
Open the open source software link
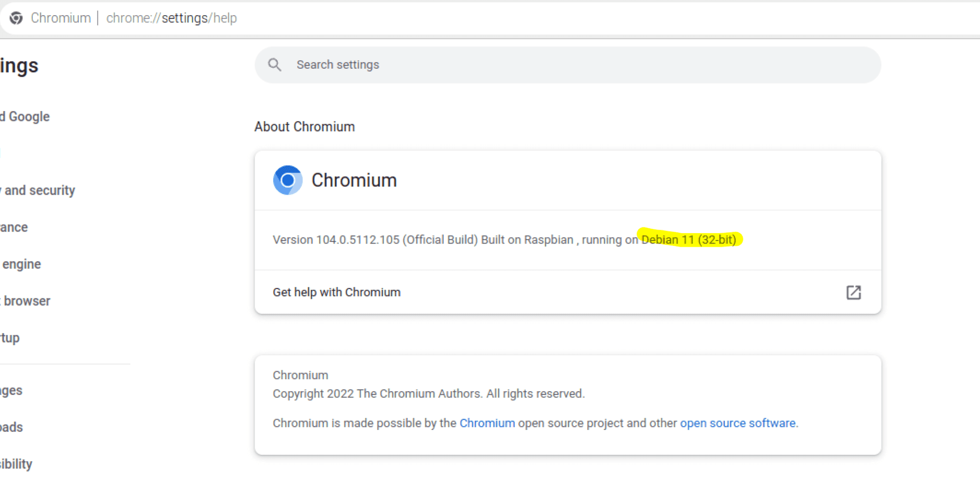[737, 423]
